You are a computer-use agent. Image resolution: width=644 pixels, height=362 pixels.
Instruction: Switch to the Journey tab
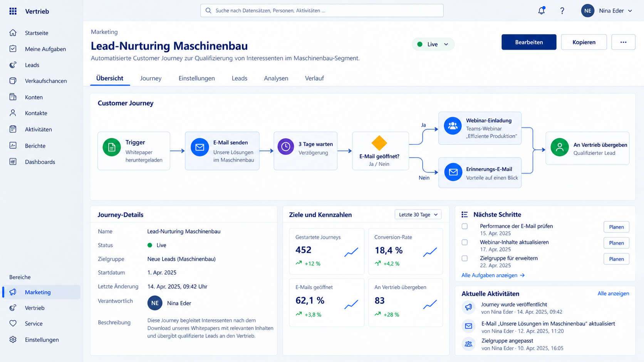(151, 78)
